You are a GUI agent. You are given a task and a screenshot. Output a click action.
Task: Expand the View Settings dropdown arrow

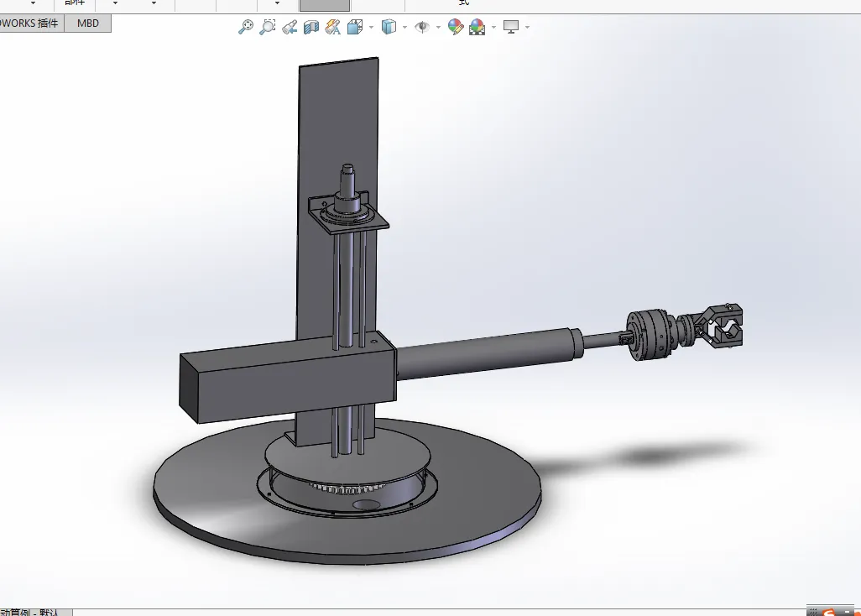[527, 27]
